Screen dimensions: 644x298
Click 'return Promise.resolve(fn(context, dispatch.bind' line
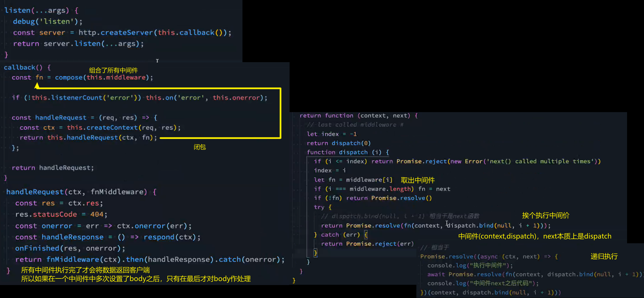(x=436, y=226)
